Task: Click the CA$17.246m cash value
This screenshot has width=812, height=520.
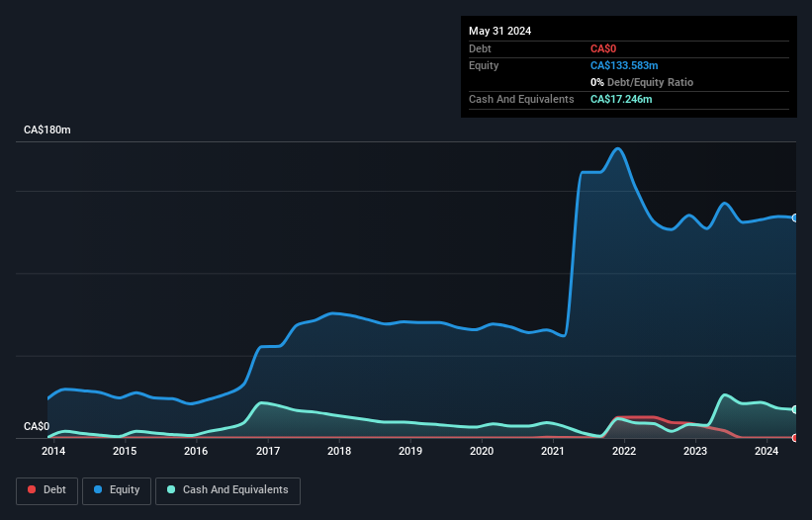Action: 621,99
